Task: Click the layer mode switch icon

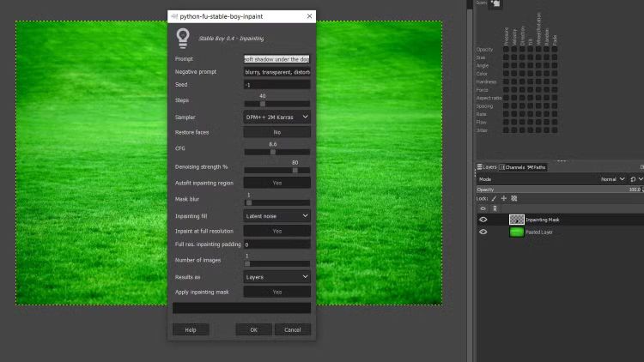Action: pos(632,179)
